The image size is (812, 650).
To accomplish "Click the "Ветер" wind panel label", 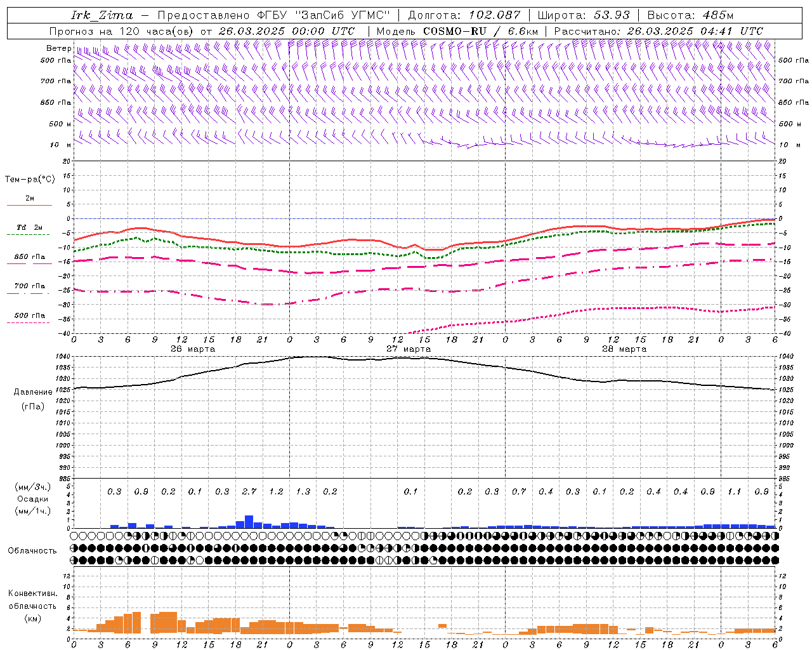I will pos(58,48).
